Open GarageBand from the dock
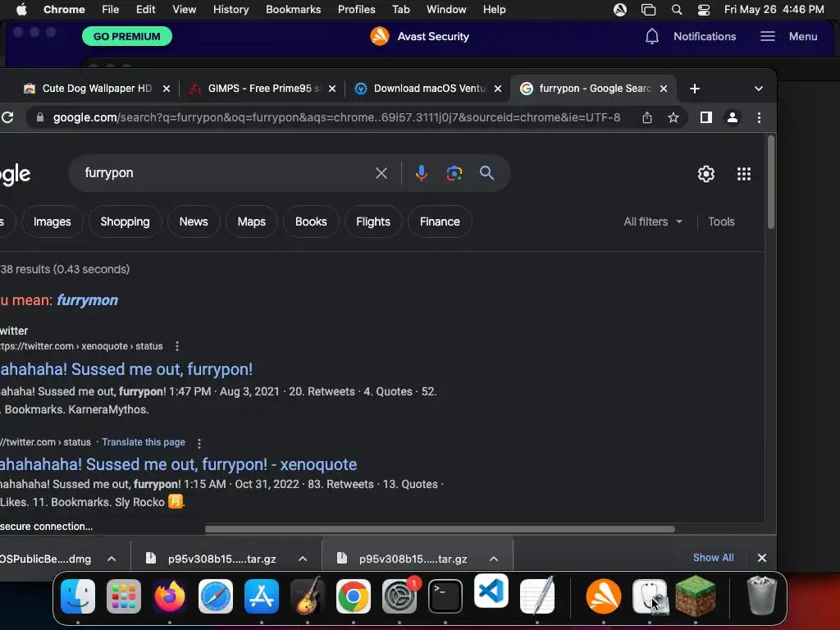The height and width of the screenshot is (630, 840). pos(308,596)
